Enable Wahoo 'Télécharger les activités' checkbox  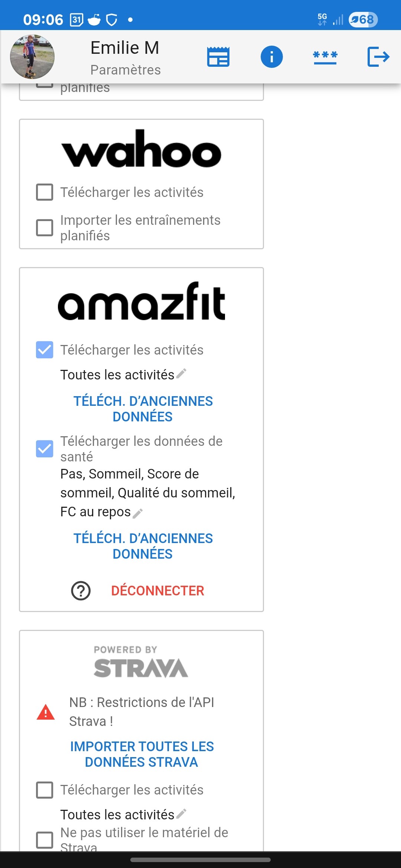click(x=45, y=192)
